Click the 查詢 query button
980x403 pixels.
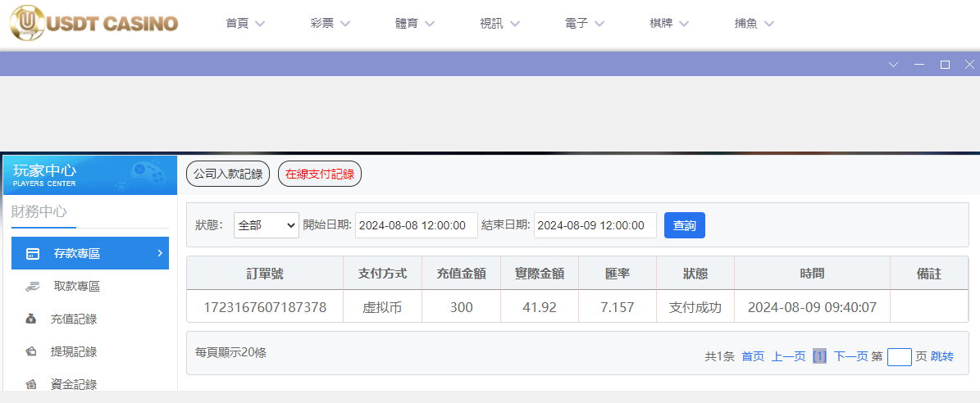coord(684,225)
